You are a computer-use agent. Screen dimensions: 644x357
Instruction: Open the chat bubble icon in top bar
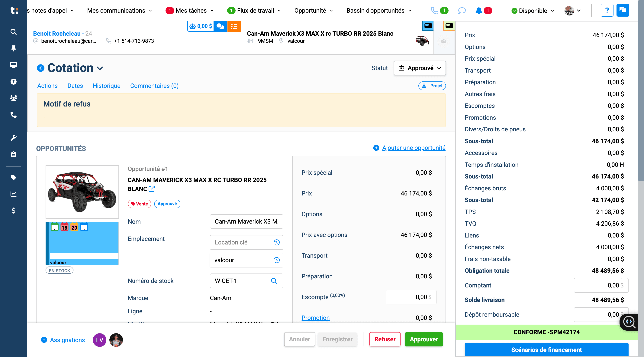pos(462,11)
